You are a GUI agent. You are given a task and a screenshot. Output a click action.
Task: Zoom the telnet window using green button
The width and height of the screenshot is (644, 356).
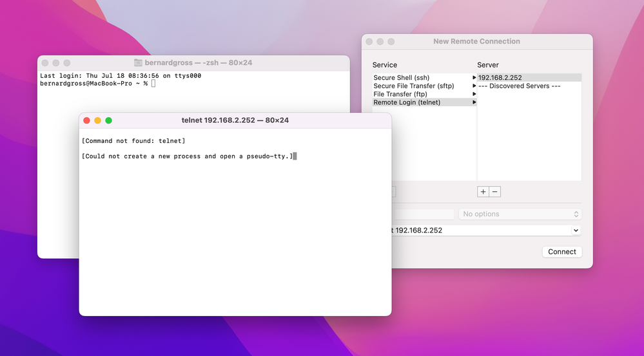[109, 120]
